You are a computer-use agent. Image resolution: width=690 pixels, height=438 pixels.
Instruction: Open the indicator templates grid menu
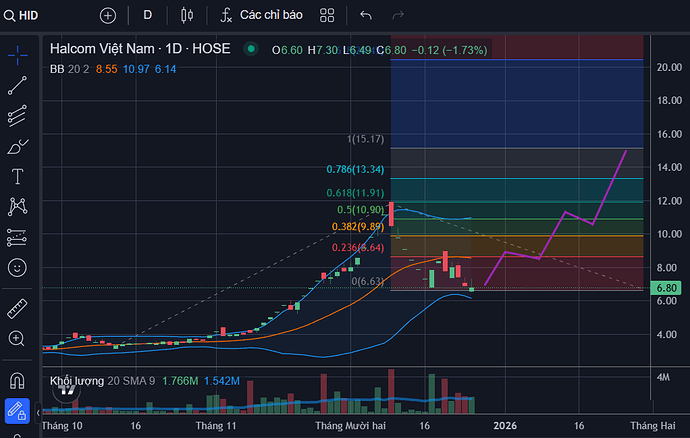pos(327,15)
